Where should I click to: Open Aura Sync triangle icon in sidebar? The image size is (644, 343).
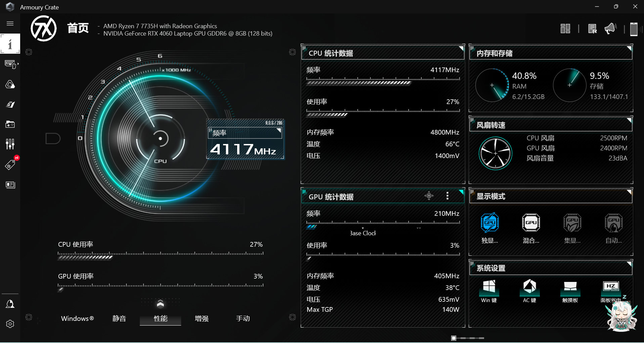(10, 84)
